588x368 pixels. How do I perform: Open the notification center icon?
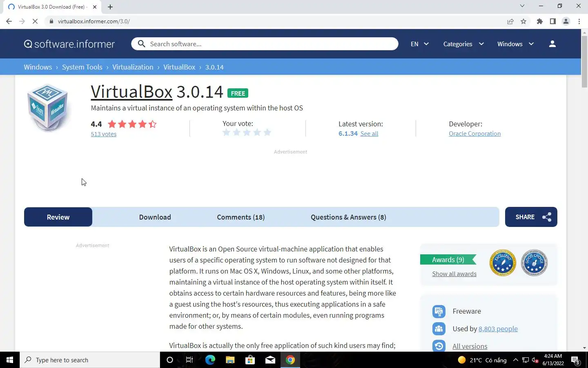[575, 360]
